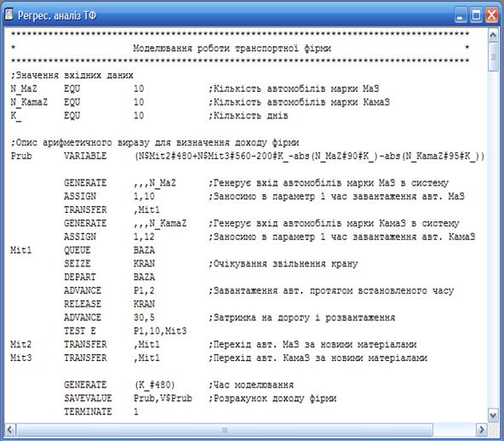
Task: Click the comment ';Очікування звільнення крану'
Action: click(283, 264)
